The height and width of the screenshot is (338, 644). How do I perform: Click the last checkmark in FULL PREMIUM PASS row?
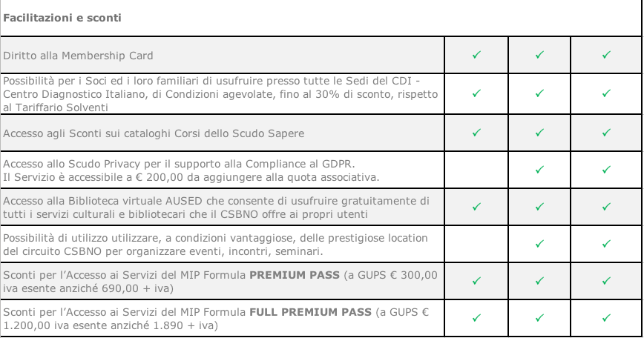(606, 318)
